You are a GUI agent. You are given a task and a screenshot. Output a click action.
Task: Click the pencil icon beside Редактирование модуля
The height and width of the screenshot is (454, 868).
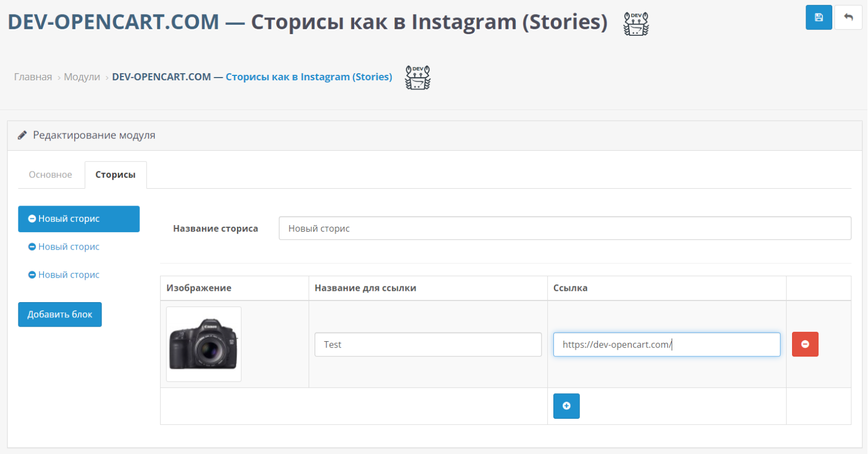(x=22, y=135)
